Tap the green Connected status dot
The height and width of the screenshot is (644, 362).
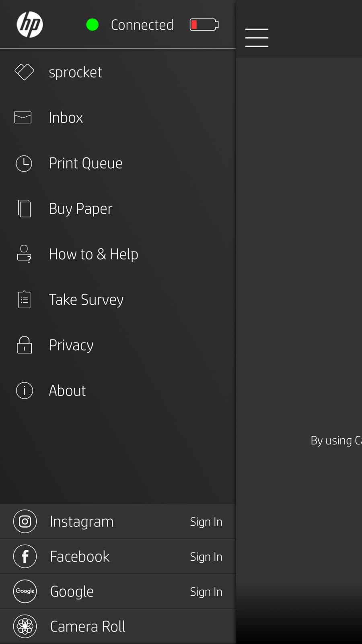coord(93,25)
